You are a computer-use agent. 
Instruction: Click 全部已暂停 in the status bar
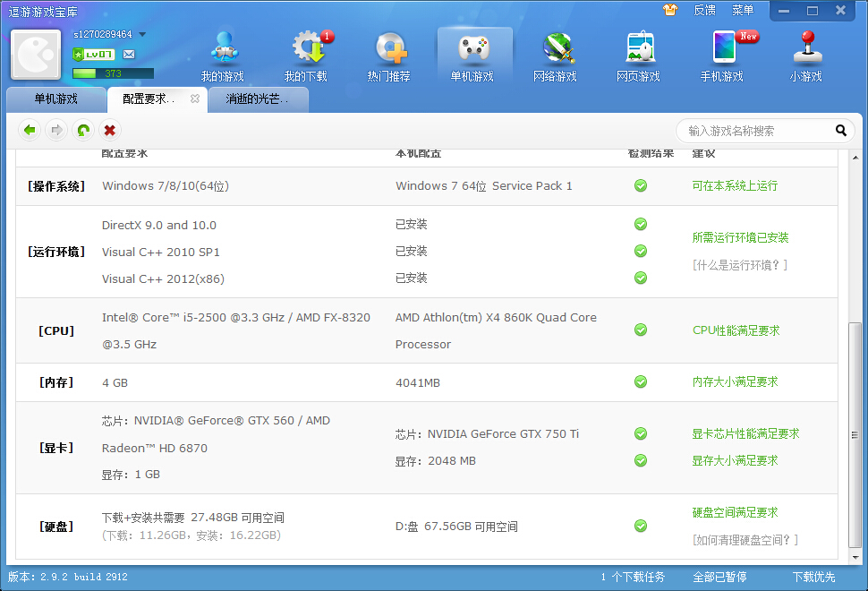719,578
